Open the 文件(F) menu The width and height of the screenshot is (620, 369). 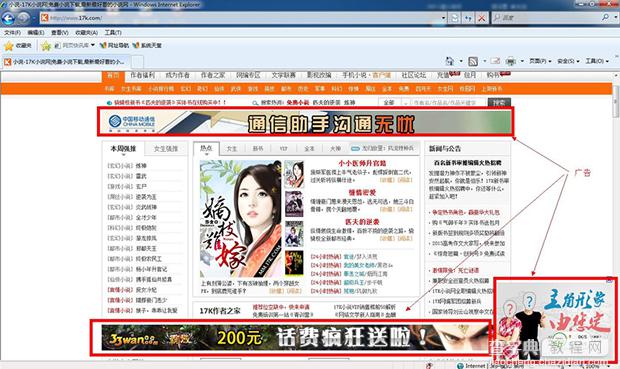(x=12, y=33)
